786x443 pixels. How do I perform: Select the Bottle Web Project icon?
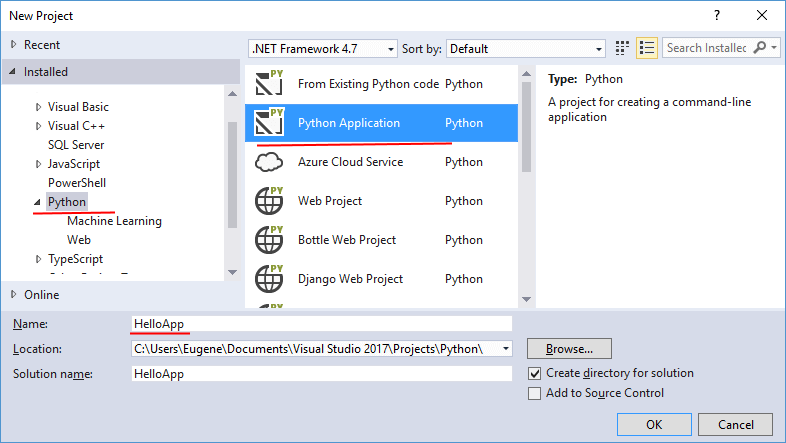tap(269, 240)
